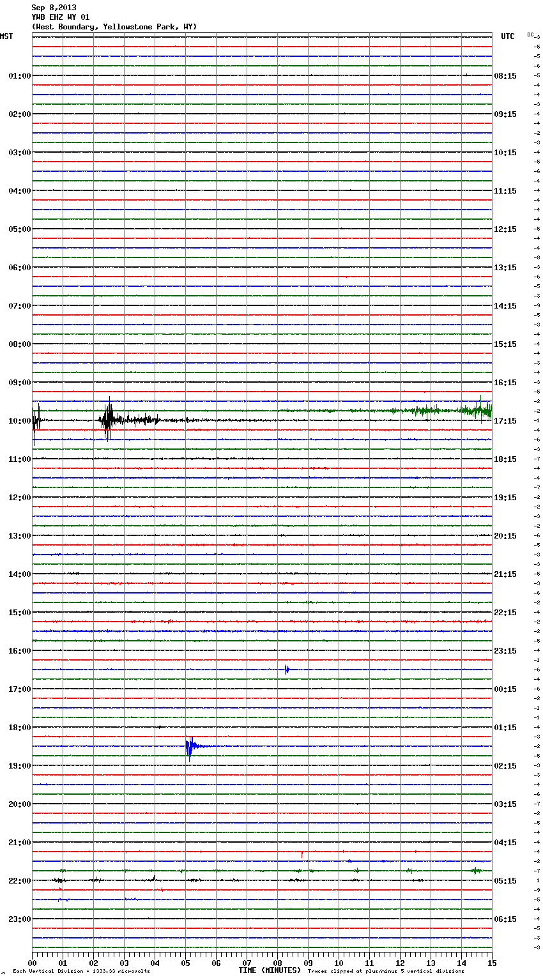Click the '09:15' UTC time label

click(x=505, y=114)
